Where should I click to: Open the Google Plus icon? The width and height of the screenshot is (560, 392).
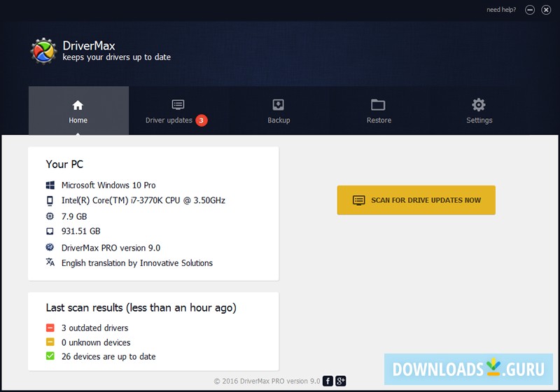[x=341, y=381]
